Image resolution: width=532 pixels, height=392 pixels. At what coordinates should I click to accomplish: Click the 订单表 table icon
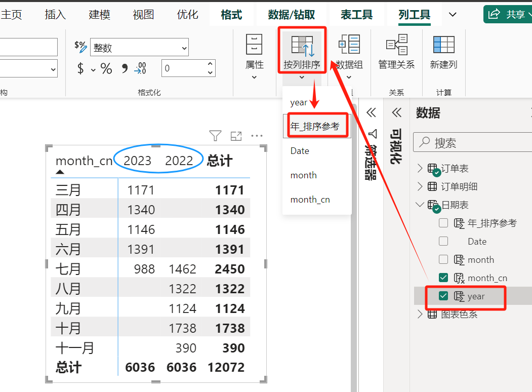coord(433,169)
